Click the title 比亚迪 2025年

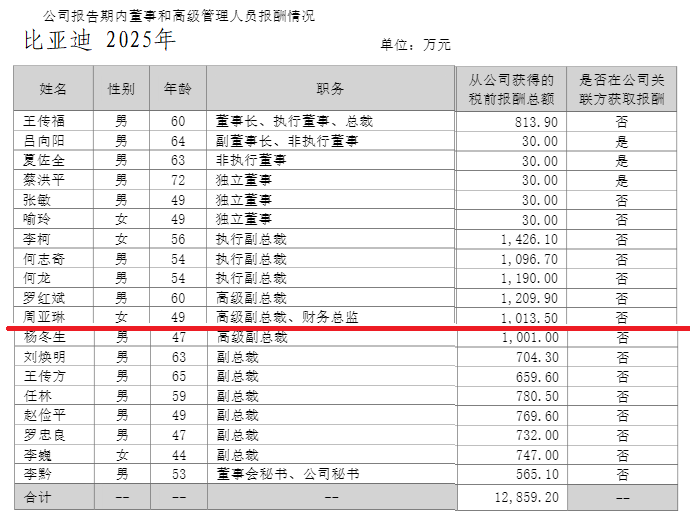click(99, 40)
